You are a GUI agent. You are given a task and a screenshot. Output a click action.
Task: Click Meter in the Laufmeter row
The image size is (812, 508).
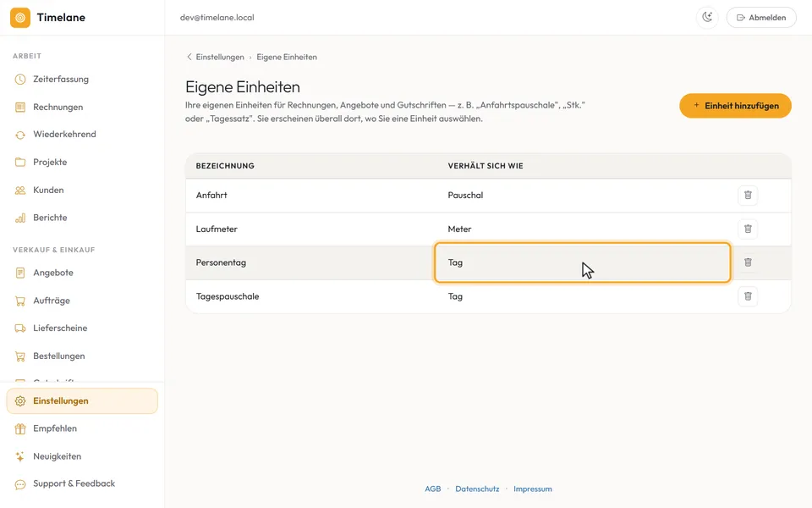tap(459, 229)
